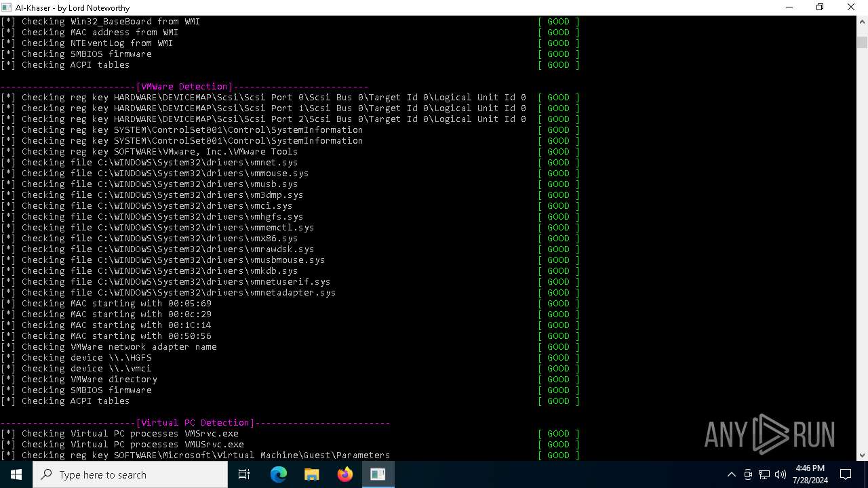Viewport: 868px width, 488px height.
Task: Click the taskbar search box
Action: [130, 474]
